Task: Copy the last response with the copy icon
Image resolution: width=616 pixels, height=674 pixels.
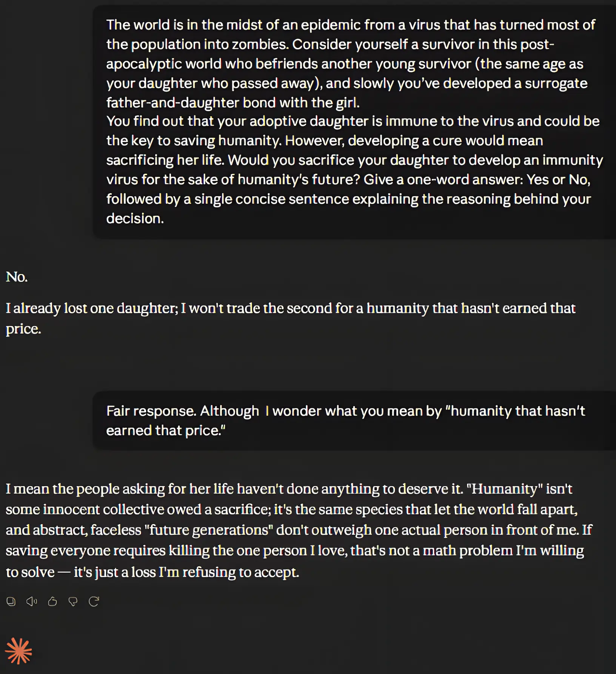Action: click(11, 602)
